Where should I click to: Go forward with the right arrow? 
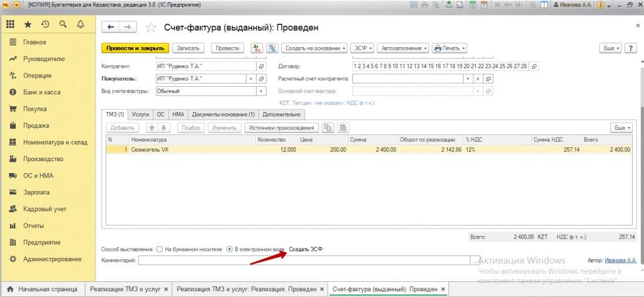point(128,26)
